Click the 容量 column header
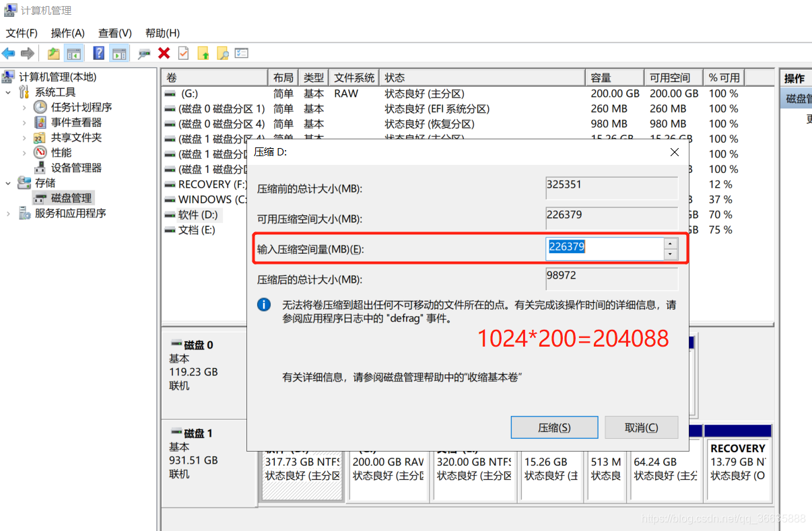This screenshot has width=812, height=531. click(614, 77)
